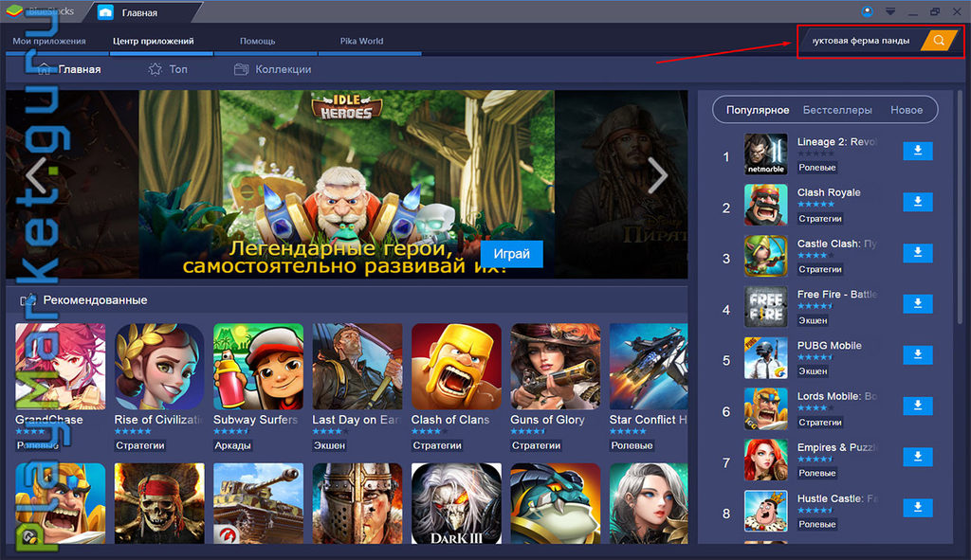Image resolution: width=971 pixels, height=560 pixels.
Task: Open the knight helmet game tile
Action: [357, 504]
